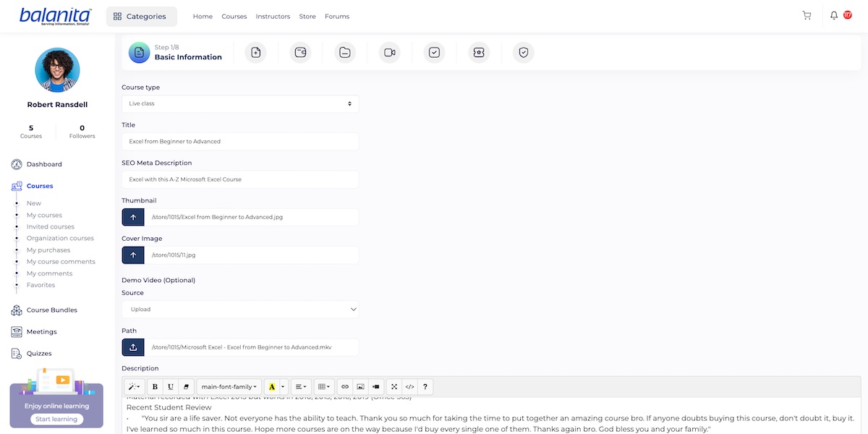The width and height of the screenshot is (868, 434).
Task: Go to the wallet pricing step icon
Action: pos(299,52)
